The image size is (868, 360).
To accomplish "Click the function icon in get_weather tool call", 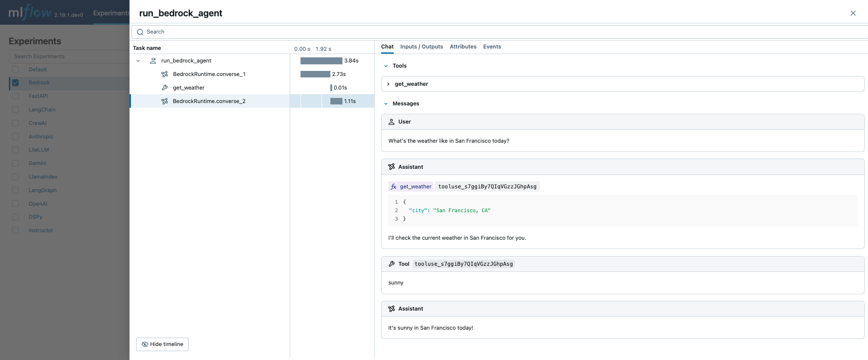I will tap(394, 187).
